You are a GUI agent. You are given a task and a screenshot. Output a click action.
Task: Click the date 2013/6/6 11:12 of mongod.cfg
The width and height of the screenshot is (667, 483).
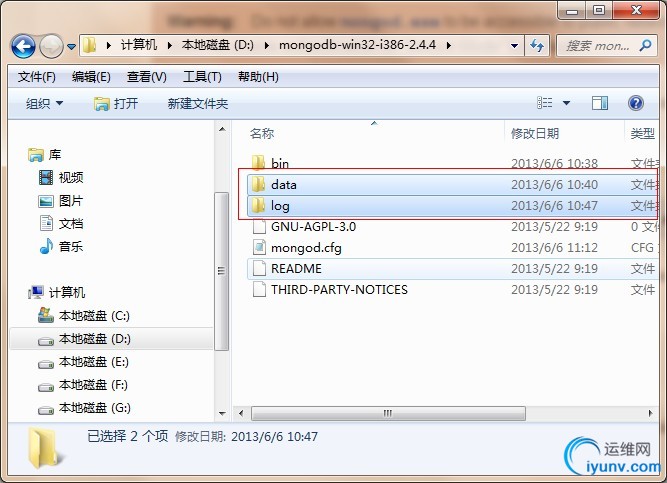[x=554, y=248]
